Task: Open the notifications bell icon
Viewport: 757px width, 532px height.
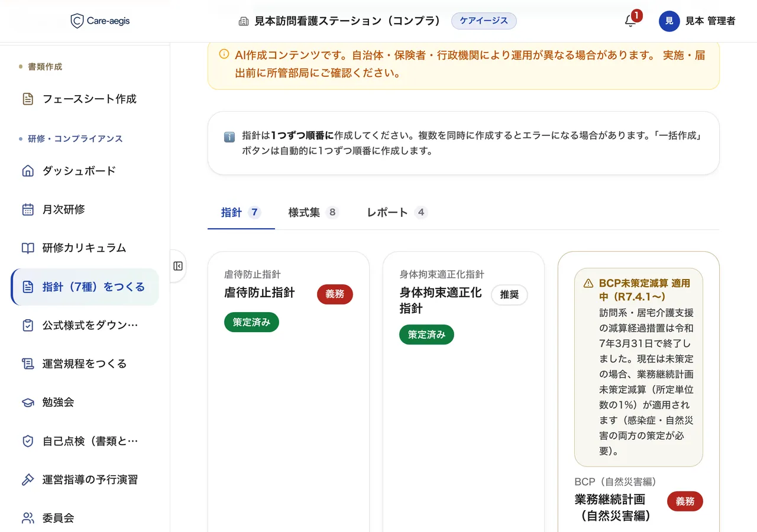Action: 630,21
